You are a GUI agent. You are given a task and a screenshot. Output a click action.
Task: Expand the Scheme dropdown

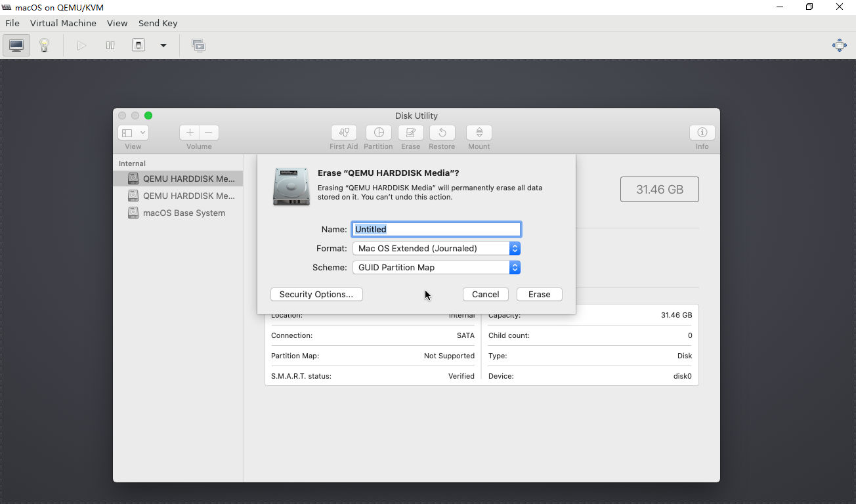point(515,268)
